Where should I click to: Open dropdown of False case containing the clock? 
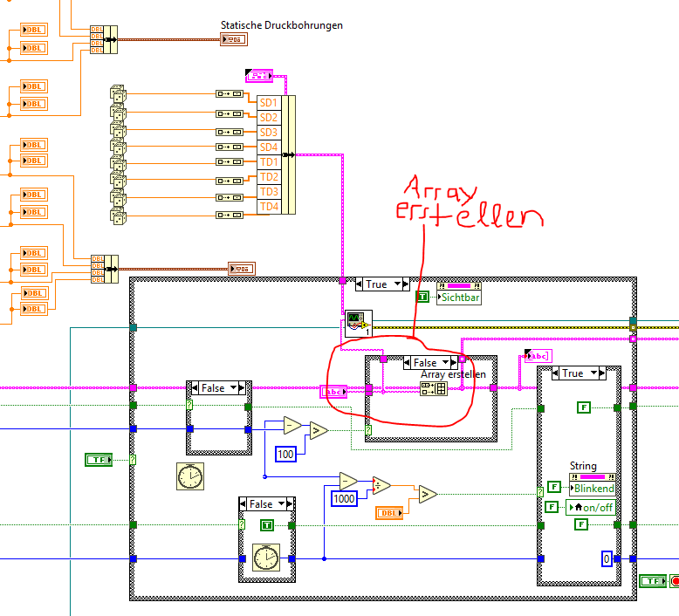[x=282, y=503]
